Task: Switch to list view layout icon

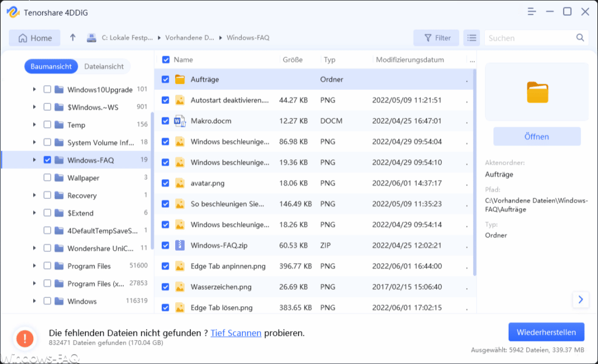Action: pyautogui.click(x=472, y=38)
